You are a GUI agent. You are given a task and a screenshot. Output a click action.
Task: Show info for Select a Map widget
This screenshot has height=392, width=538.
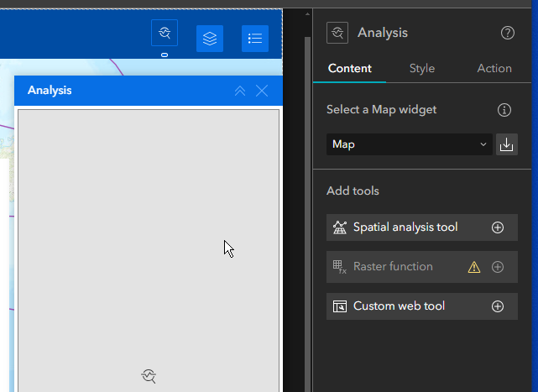pos(504,110)
